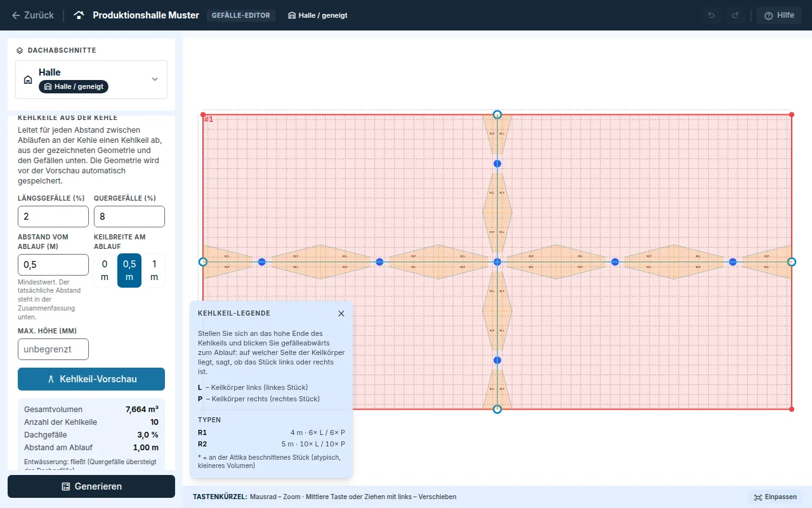This screenshot has height=508, width=812.
Task: Select the hollow endpoint on the roof's top edge
Action: 497,114
